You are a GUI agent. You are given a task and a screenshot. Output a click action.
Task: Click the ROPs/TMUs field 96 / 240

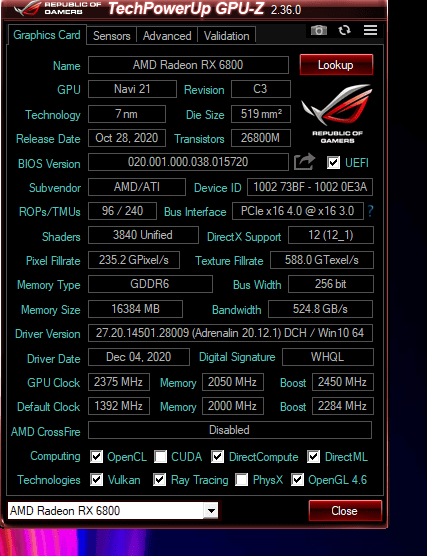[122, 211]
